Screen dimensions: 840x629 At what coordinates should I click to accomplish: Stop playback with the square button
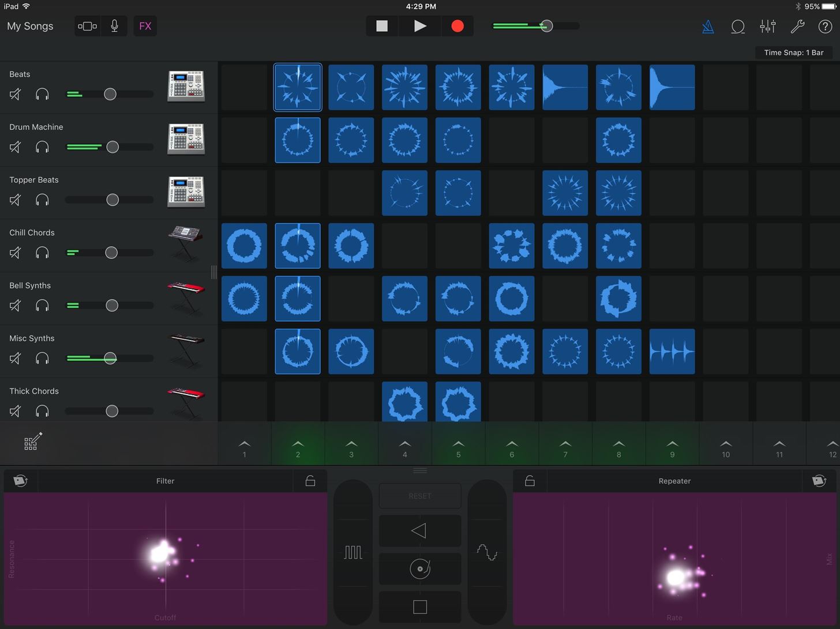[x=382, y=26]
